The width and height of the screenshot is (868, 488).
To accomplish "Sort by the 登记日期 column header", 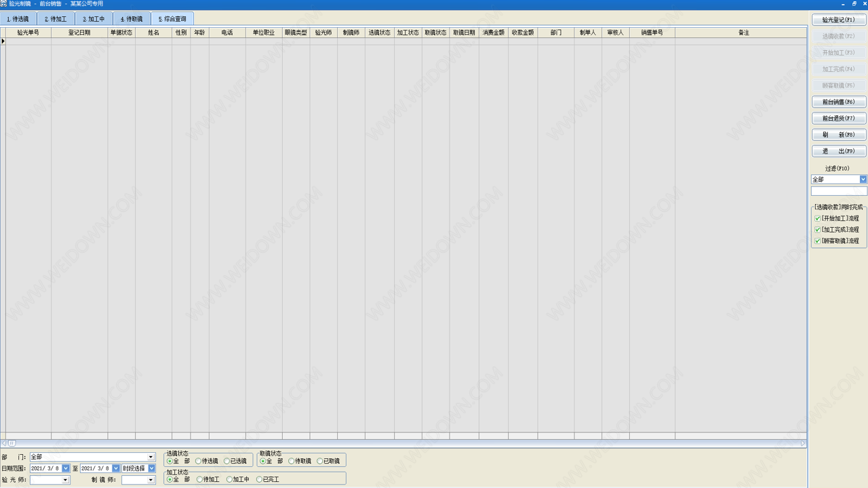I will pyautogui.click(x=79, y=33).
